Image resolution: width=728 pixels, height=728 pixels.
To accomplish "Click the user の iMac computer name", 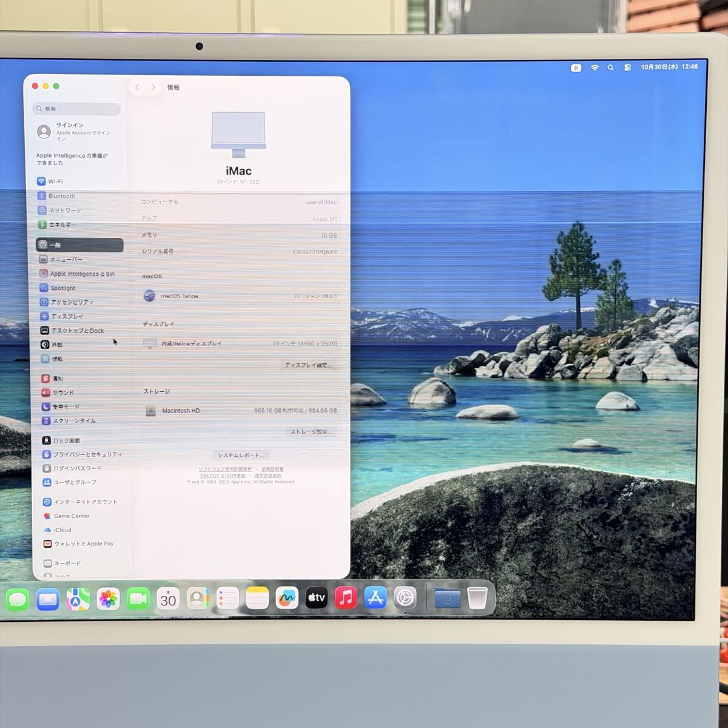I will coord(321,203).
